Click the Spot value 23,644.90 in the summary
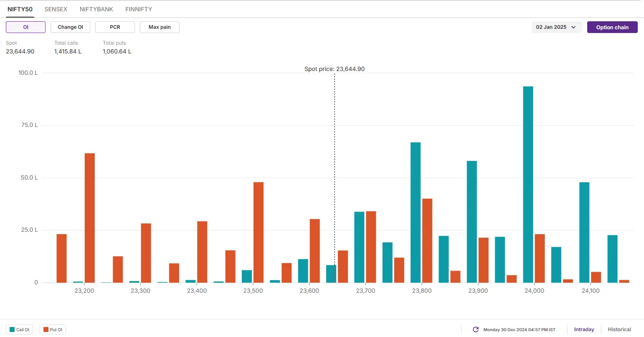Screen dimensions: 644x337 tap(20, 51)
